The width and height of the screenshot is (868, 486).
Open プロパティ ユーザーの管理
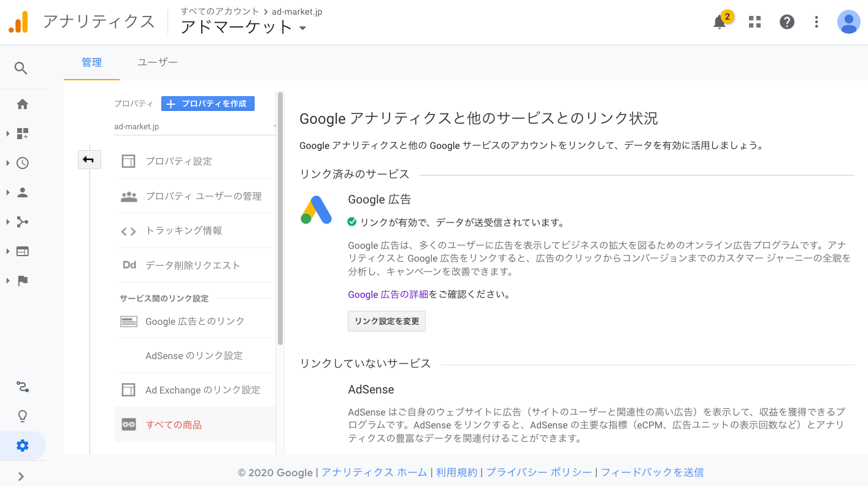tap(195, 196)
